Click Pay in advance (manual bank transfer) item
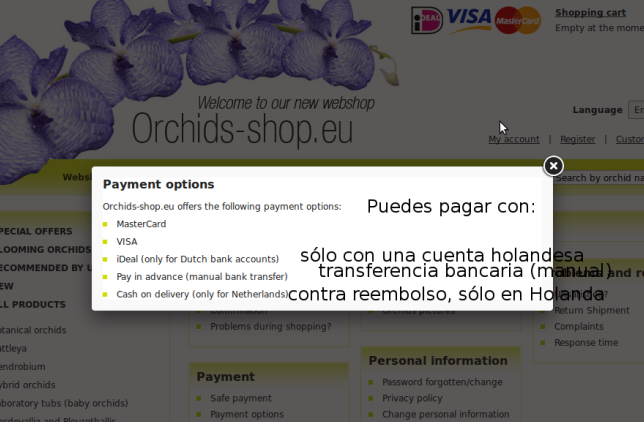Image resolution: width=644 pixels, height=422 pixels. (x=202, y=277)
